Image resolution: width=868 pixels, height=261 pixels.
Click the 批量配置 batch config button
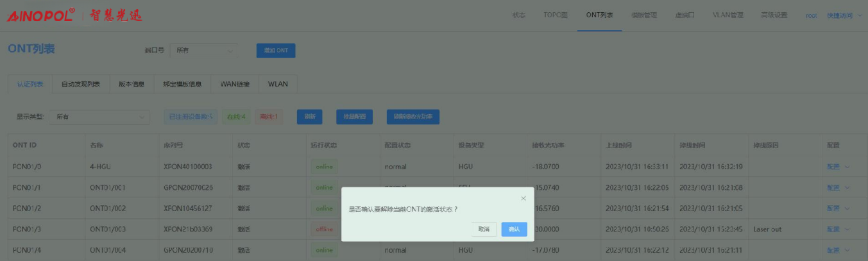click(355, 117)
